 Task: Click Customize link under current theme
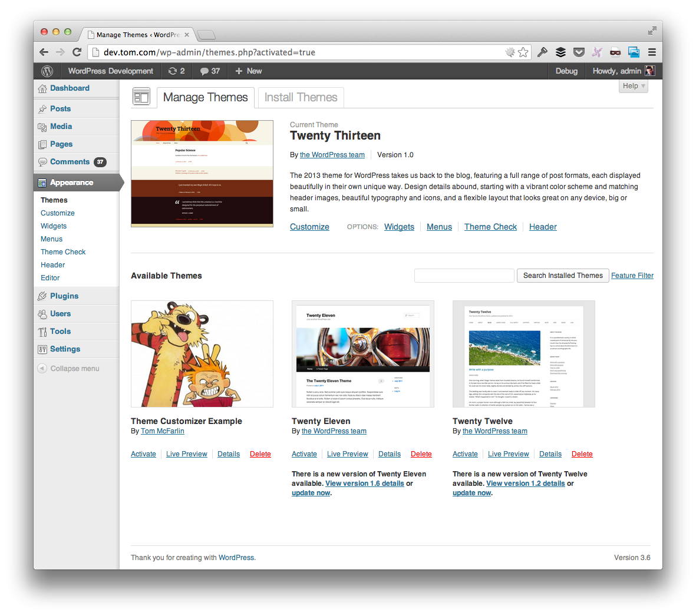click(309, 227)
